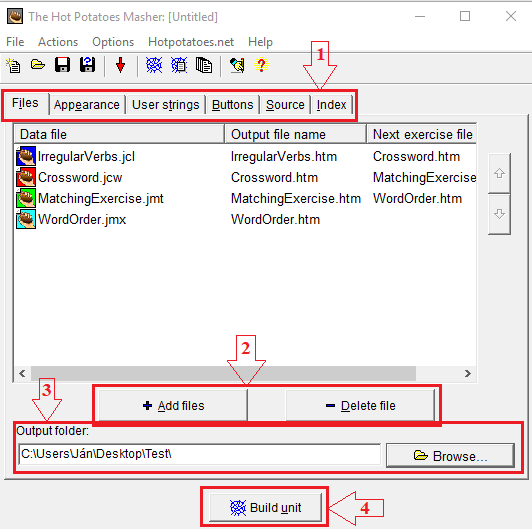Image resolution: width=532 pixels, height=529 pixels.
Task: Switch to the User strings tab
Action: click(166, 105)
